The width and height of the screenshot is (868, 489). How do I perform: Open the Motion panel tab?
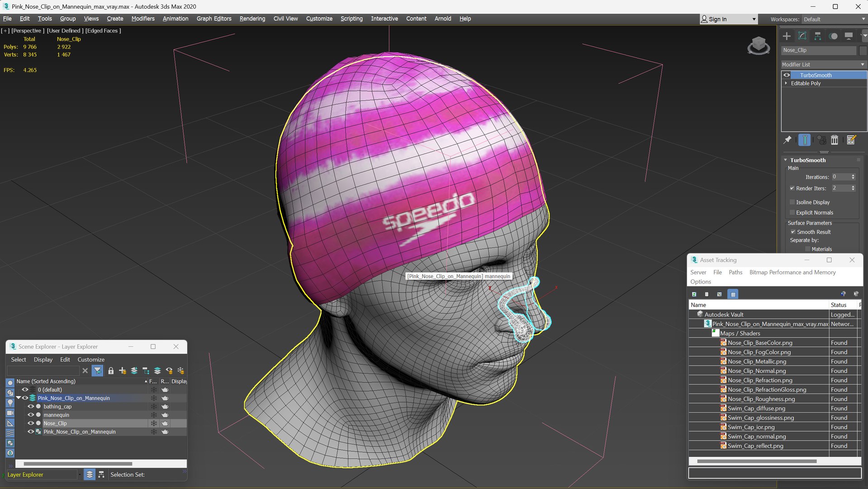[x=833, y=36]
